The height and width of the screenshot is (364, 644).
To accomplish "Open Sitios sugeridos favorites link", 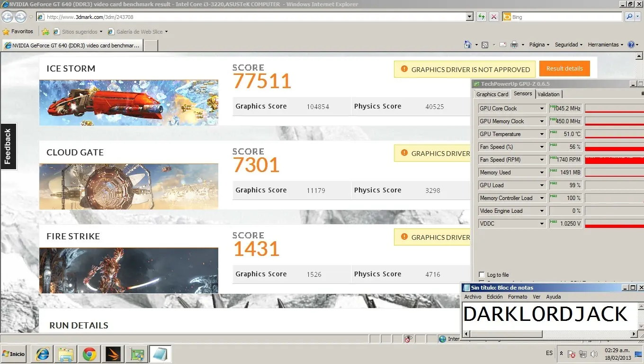I will pyautogui.click(x=78, y=32).
